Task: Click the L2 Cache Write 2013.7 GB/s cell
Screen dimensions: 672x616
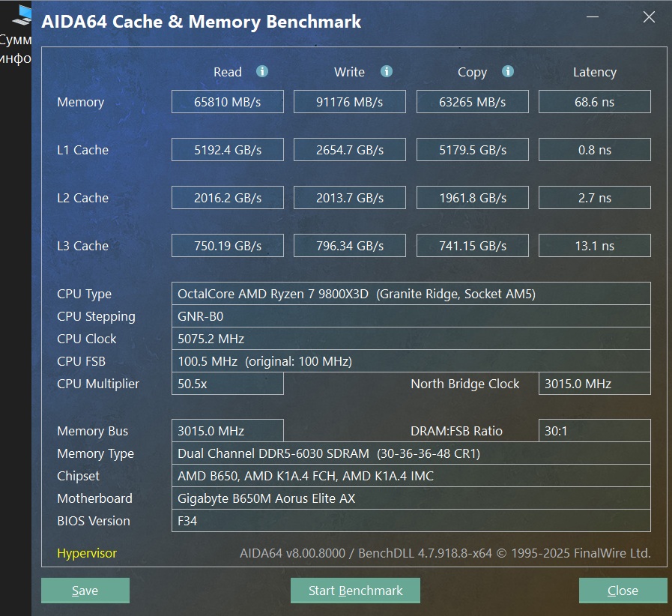Action: [x=350, y=198]
